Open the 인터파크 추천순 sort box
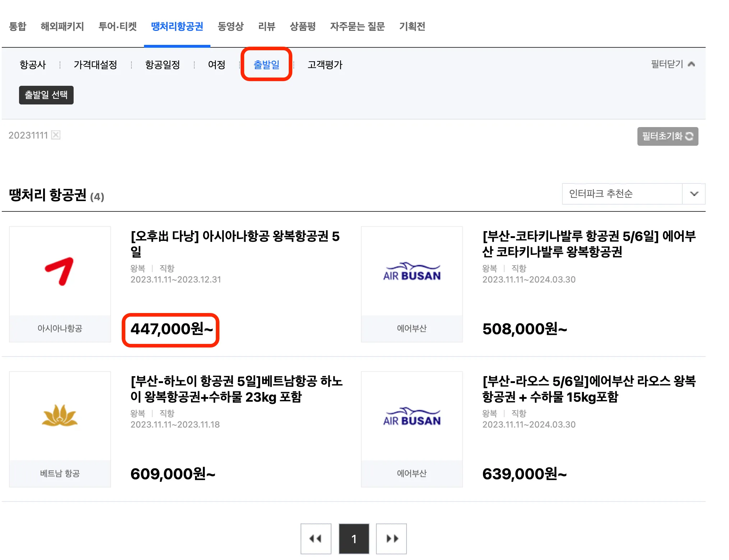This screenshot has width=729, height=560. tap(633, 194)
